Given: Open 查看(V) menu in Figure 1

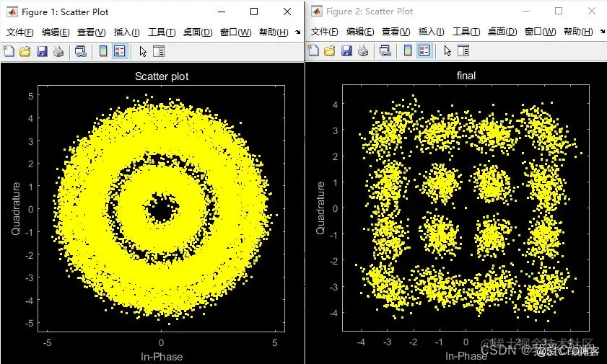Looking at the screenshot, I should click(x=91, y=32).
